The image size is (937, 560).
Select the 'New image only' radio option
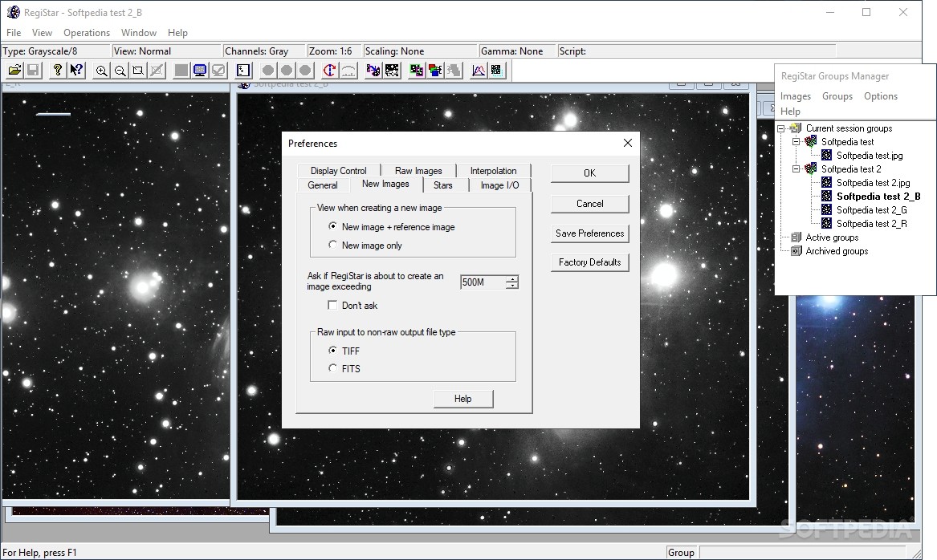(333, 245)
